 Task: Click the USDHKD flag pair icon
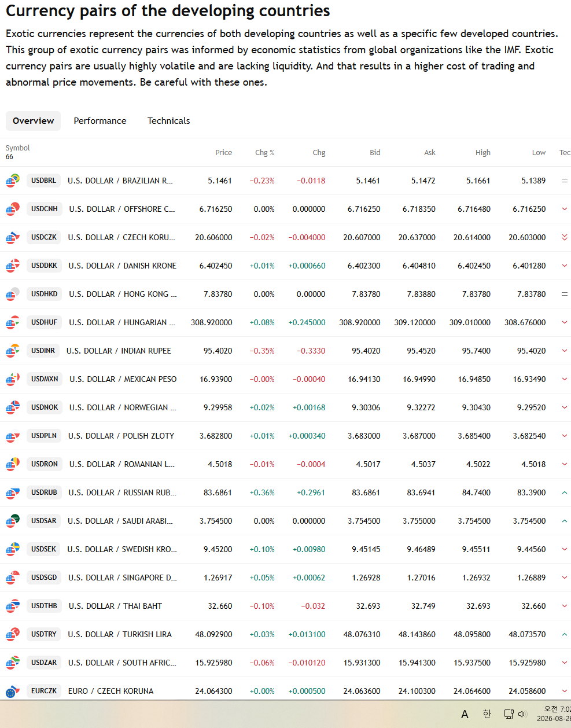13,294
